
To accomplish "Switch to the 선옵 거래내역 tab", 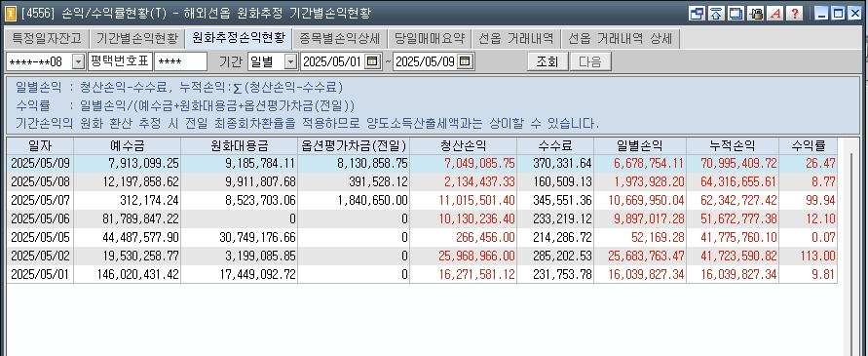I will pyautogui.click(x=516, y=39).
